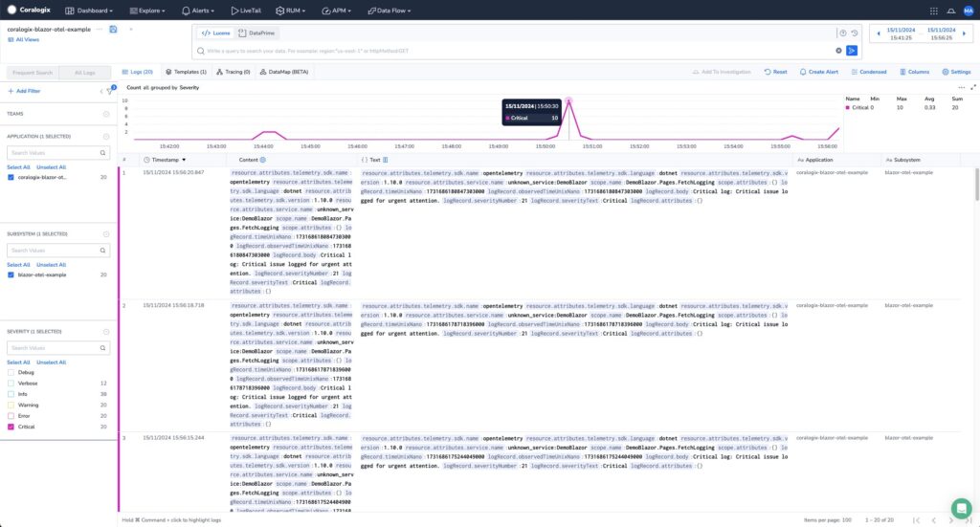This screenshot has width=980, height=527.
Task: Open the Explore menu
Action: click(x=146, y=11)
